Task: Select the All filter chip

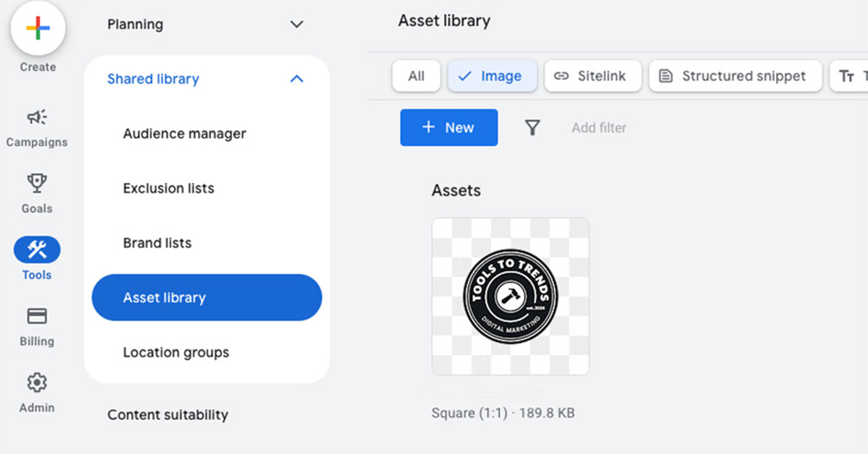Action: (416, 76)
